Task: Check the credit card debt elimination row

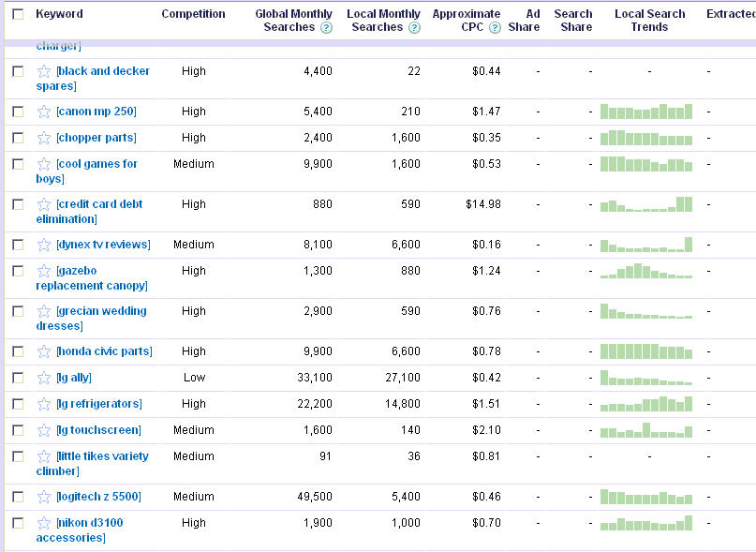Action: coord(18,204)
